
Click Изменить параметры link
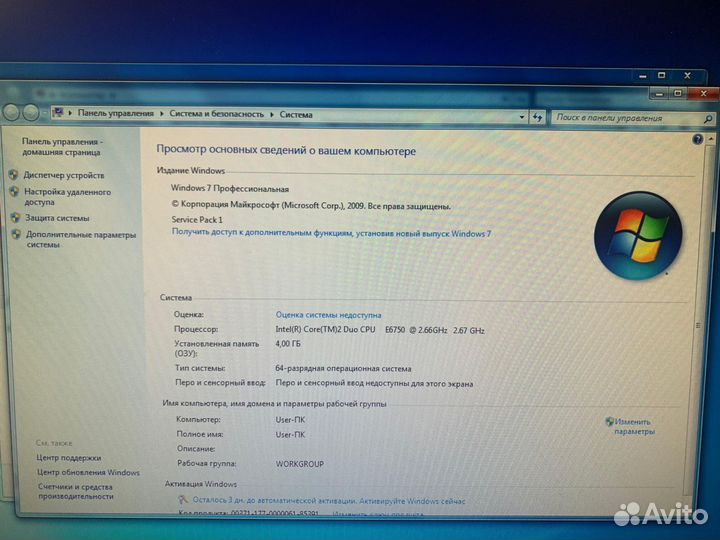click(635, 427)
